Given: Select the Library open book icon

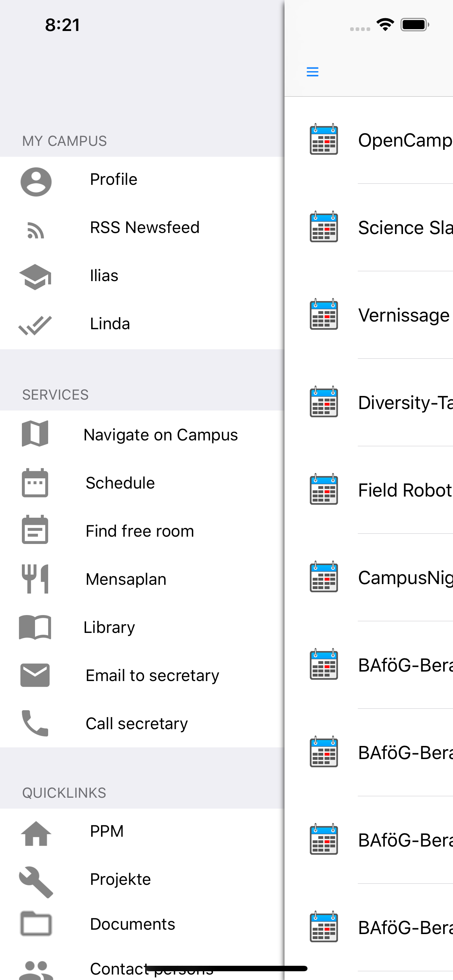Looking at the screenshot, I should click(x=35, y=627).
